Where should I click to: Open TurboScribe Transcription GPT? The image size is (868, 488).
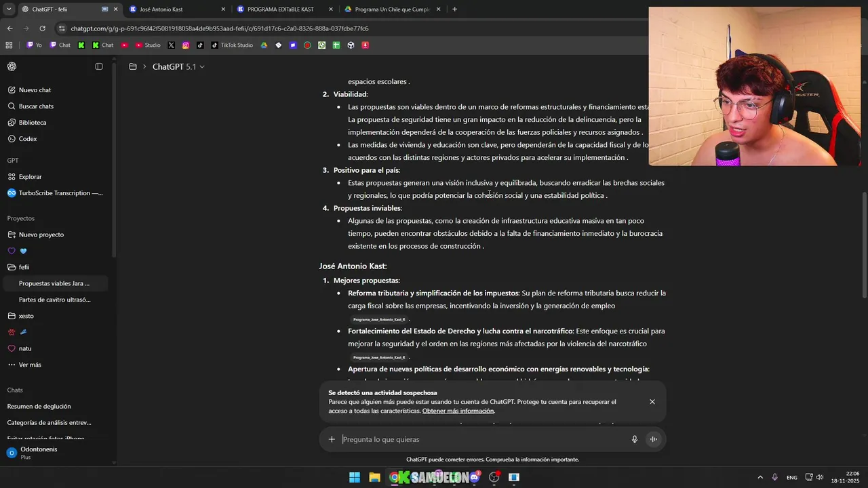click(x=56, y=193)
